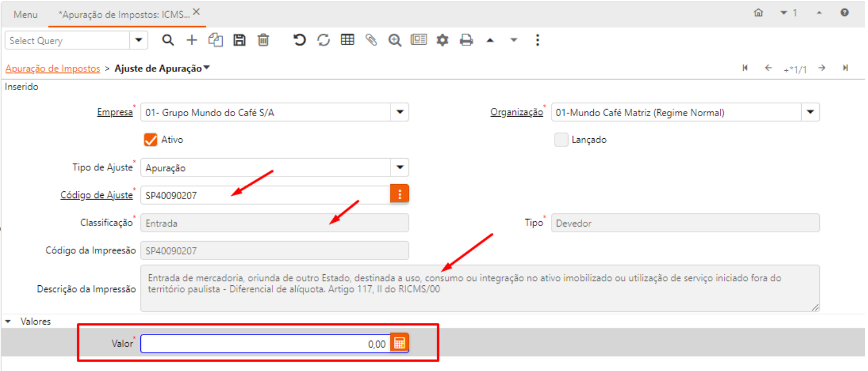This screenshot has width=868, height=371.
Task: Undo changes with the undo arrow
Action: click(299, 40)
